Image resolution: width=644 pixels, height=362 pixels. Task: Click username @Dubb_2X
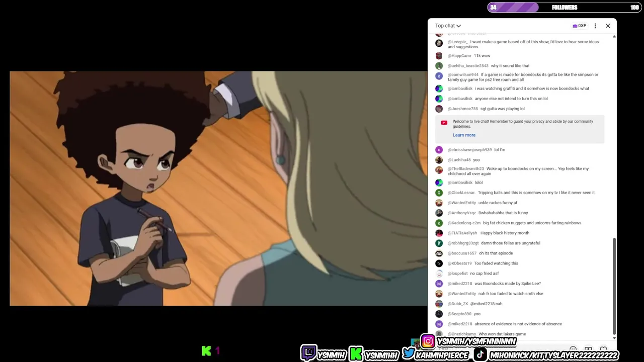(458, 304)
